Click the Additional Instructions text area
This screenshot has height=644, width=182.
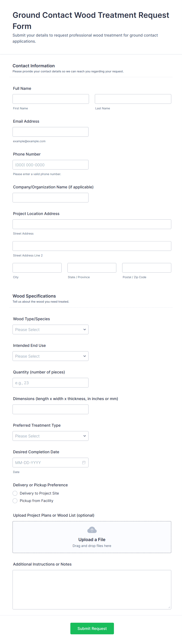point(92,589)
